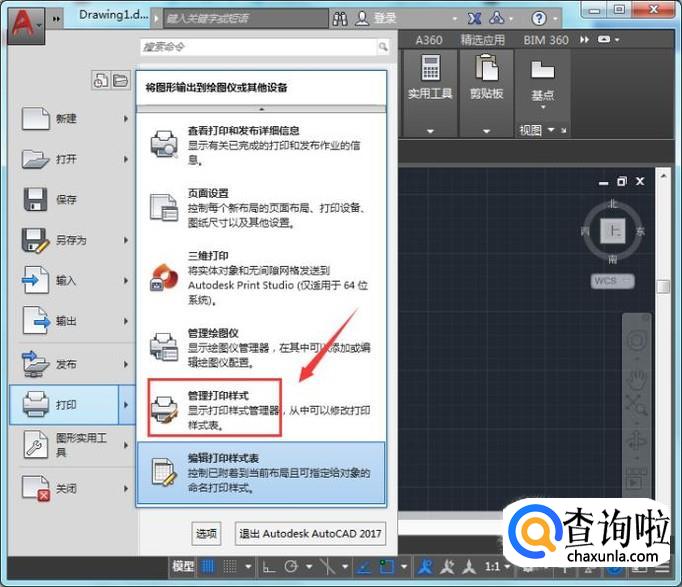Open 实用工具 utilities panel
The height and width of the screenshot is (587, 682).
pyautogui.click(x=430, y=93)
